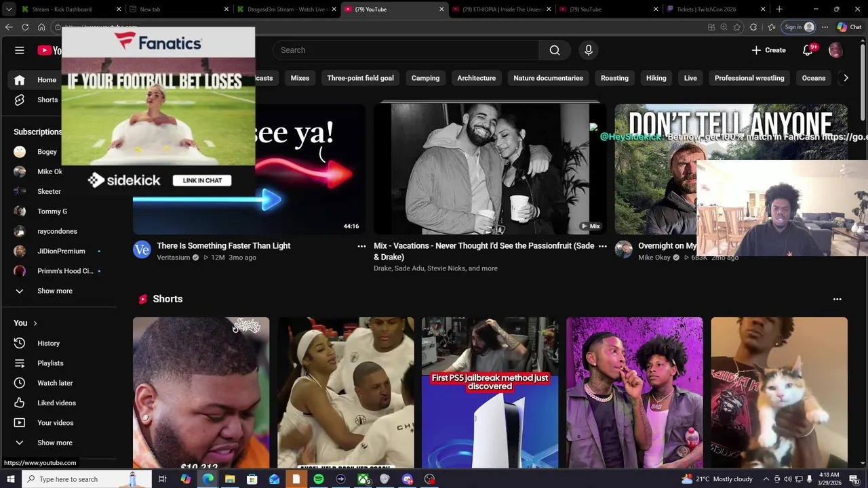
Task: Select the Roasting filter chip
Action: [614, 78]
